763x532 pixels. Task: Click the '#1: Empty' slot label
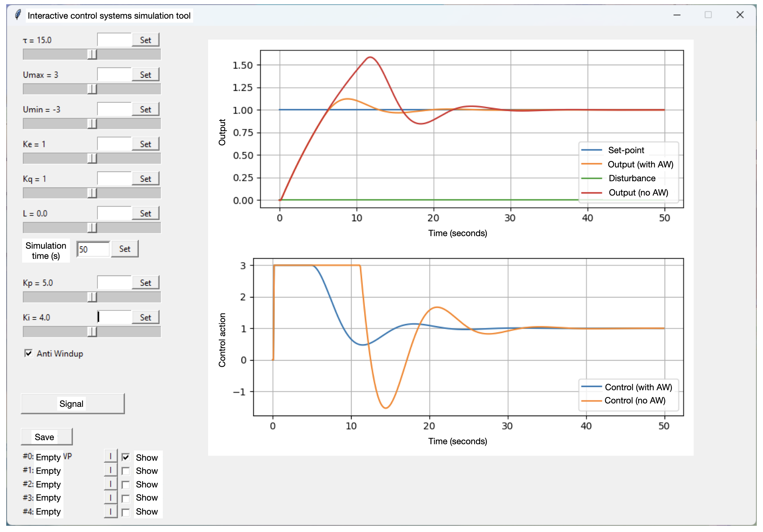coord(42,471)
